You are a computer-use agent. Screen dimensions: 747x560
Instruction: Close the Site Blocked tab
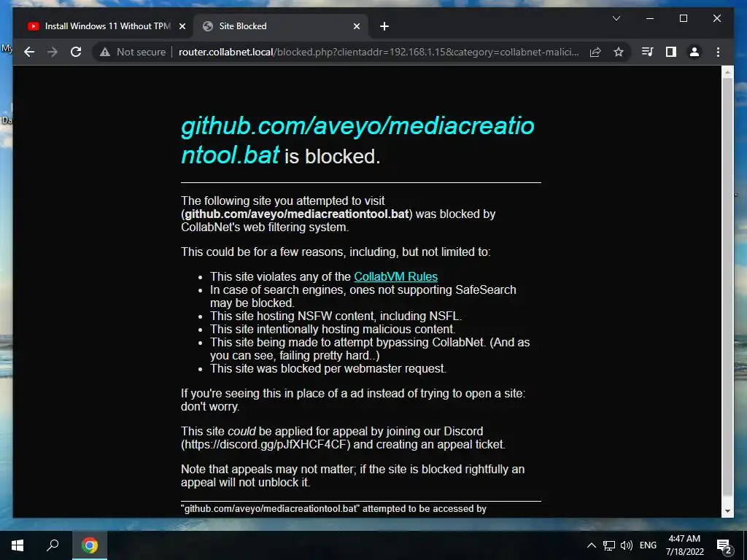tap(356, 27)
